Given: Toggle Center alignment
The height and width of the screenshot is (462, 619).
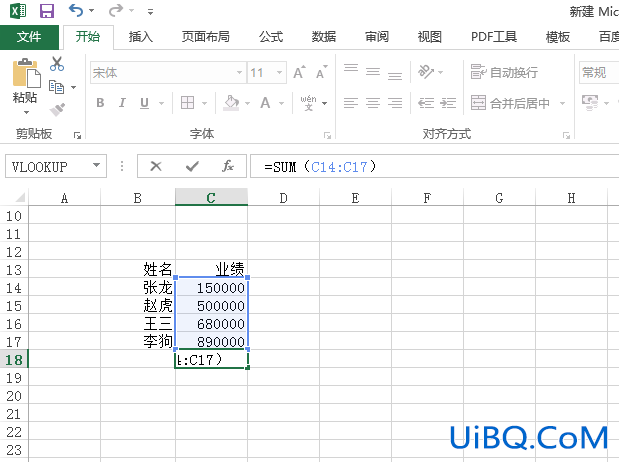Looking at the screenshot, I should pos(373,103).
